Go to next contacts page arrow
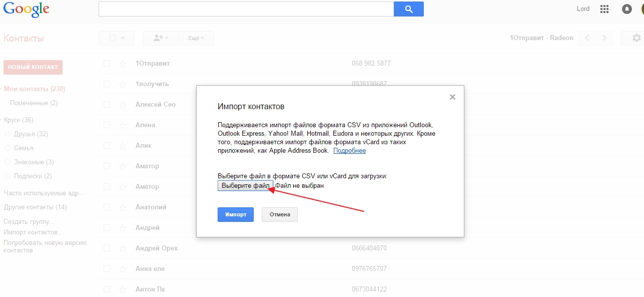644x297 pixels. (x=604, y=38)
